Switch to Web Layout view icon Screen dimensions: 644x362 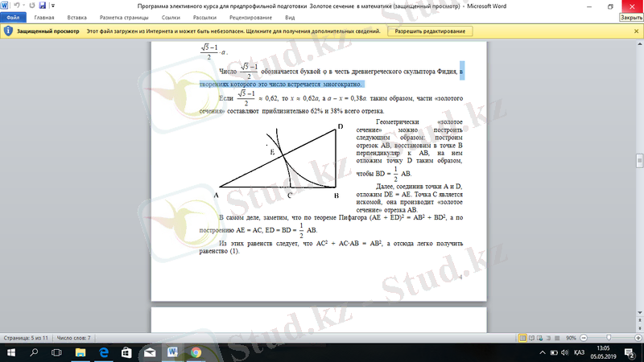pos(539,338)
